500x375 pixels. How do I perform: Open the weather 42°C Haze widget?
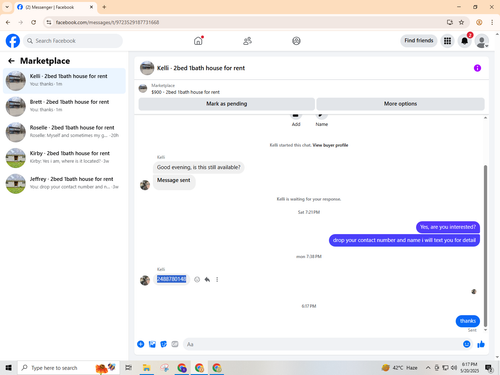(400, 368)
